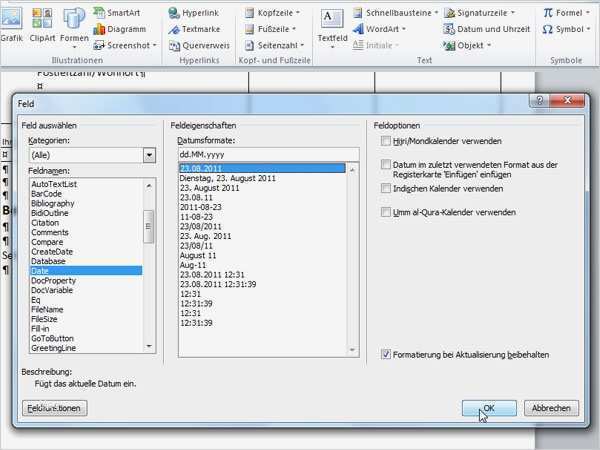
Task: Insert a Hyperlink
Action: point(194,13)
